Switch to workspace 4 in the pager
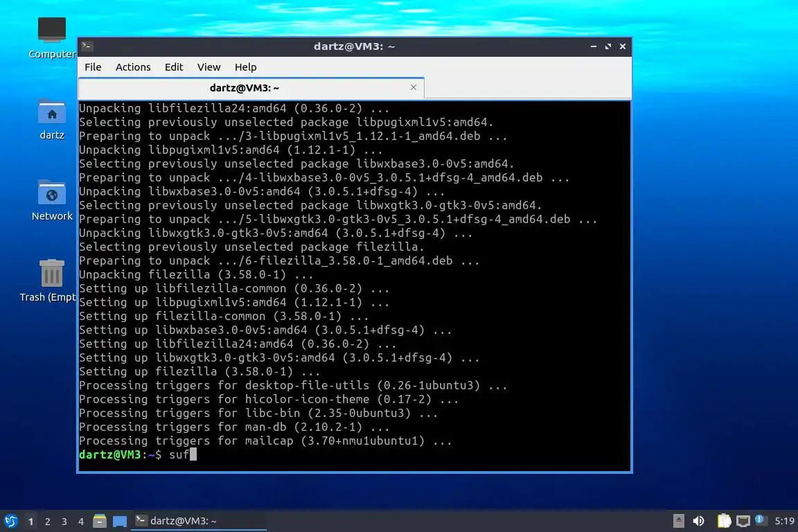This screenshot has width=798, height=532. (80, 522)
